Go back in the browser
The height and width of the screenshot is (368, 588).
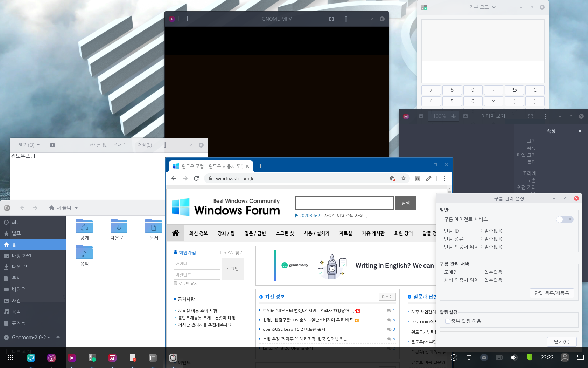coord(174,178)
